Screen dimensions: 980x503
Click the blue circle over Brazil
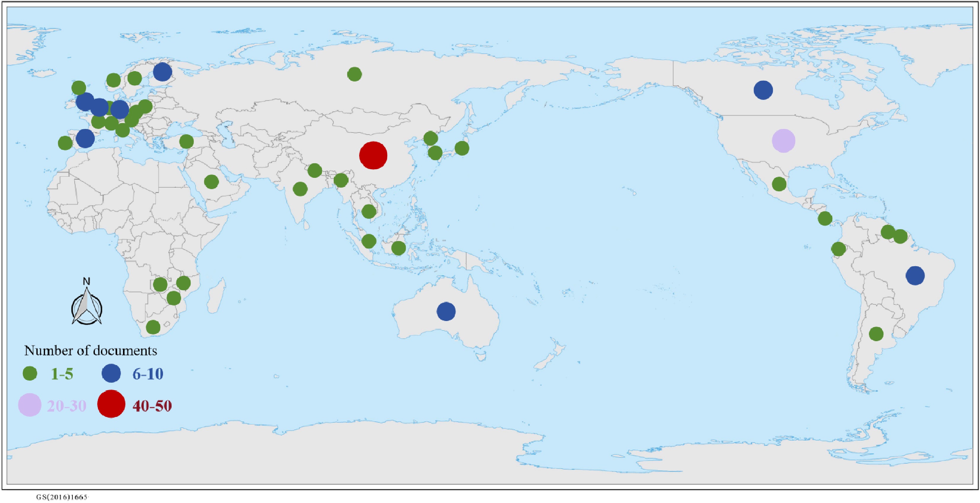coord(915,275)
